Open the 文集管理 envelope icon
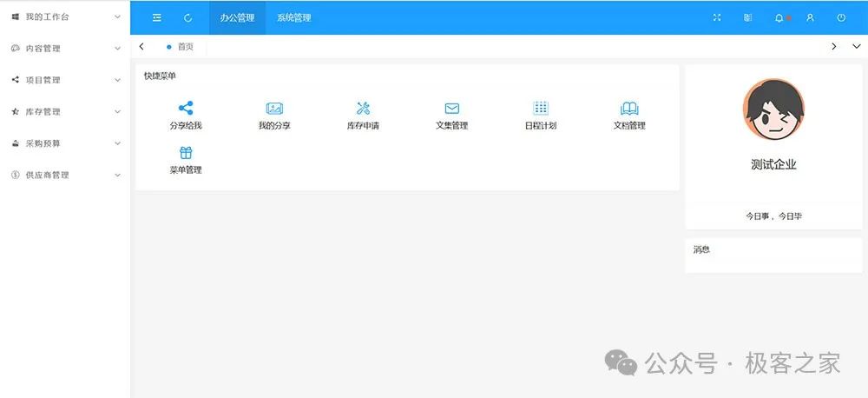This screenshot has width=868, height=398. click(x=452, y=108)
